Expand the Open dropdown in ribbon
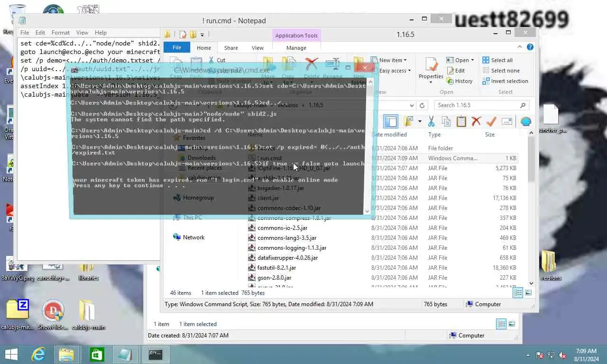 click(460, 60)
